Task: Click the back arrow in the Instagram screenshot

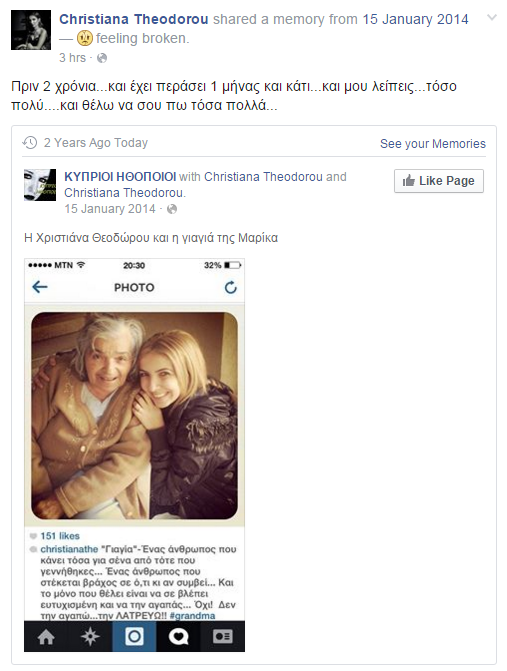Action: click(40, 287)
